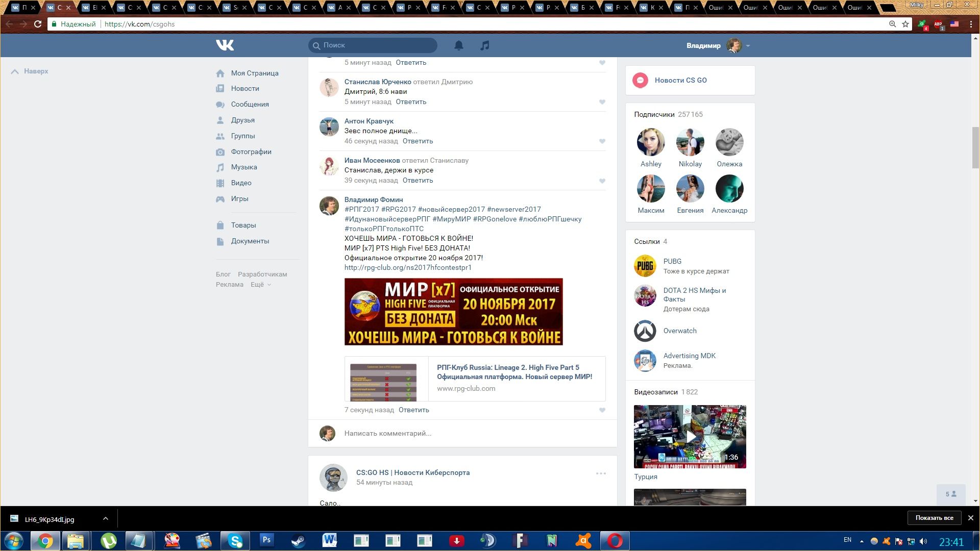Play the Турция video
Screen dimensions: 980x551
(x=690, y=437)
